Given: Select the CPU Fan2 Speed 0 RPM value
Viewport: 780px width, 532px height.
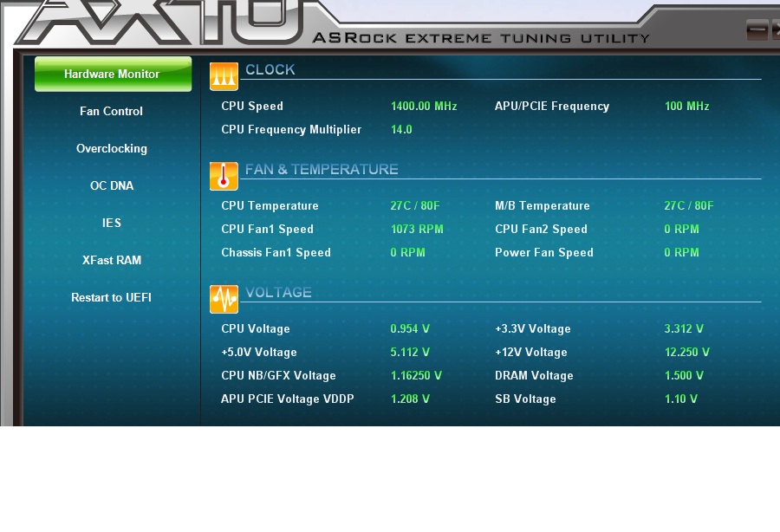Looking at the screenshot, I should [x=681, y=230].
